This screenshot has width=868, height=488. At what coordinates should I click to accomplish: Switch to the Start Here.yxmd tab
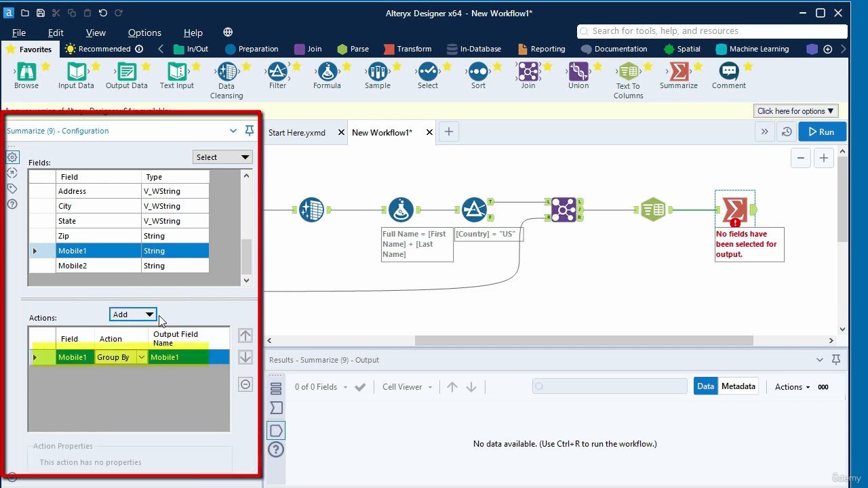(x=297, y=133)
